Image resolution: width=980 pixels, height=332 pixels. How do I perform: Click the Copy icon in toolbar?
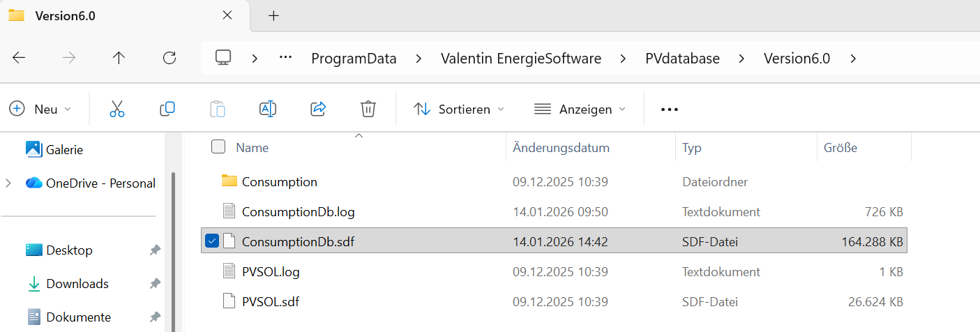click(167, 109)
